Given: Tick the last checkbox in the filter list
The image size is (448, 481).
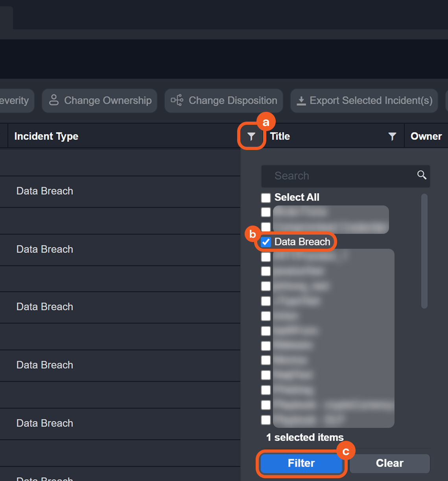Looking at the screenshot, I should 266,420.
